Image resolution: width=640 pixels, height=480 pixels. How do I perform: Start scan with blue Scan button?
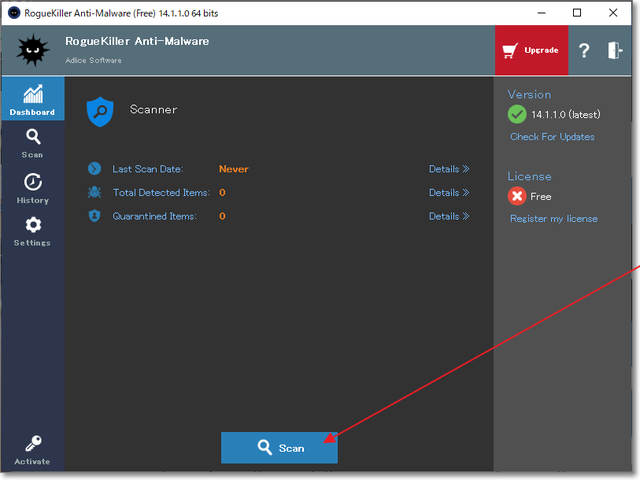click(279, 448)
